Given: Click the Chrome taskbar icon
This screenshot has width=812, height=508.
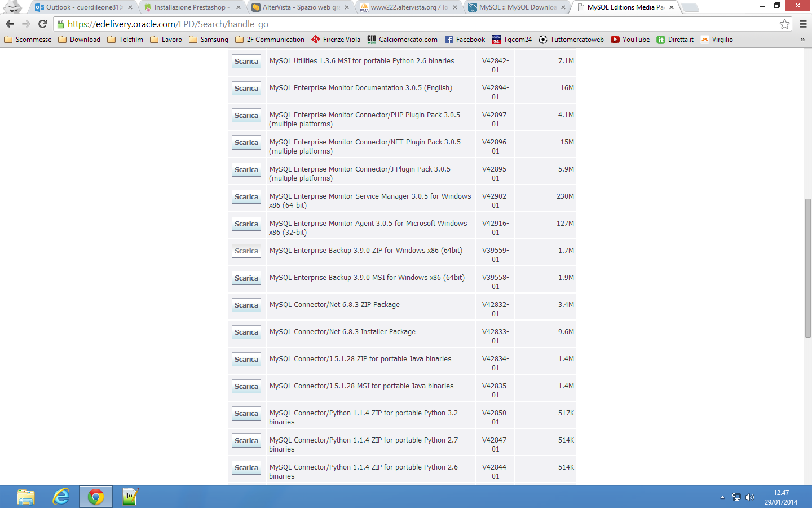Looking at the screenshot, I should tap(96, 497).
